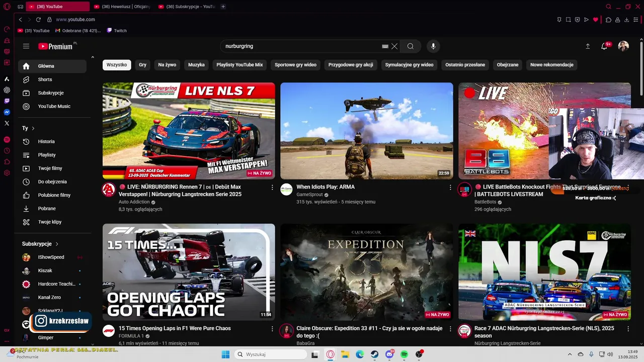Image resolution: width=644 pixels, height=362 pixels.
Task: Open GameSprout channel link
Action: [309, 195]
